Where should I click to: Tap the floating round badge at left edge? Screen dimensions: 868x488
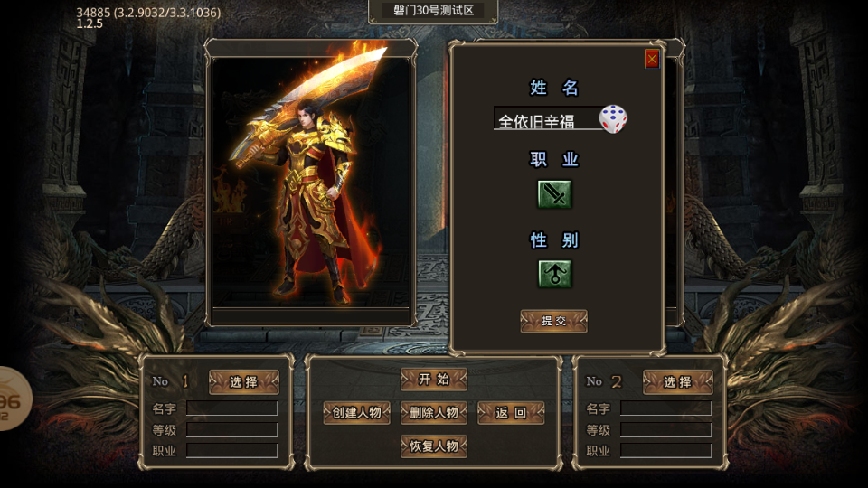14,399
